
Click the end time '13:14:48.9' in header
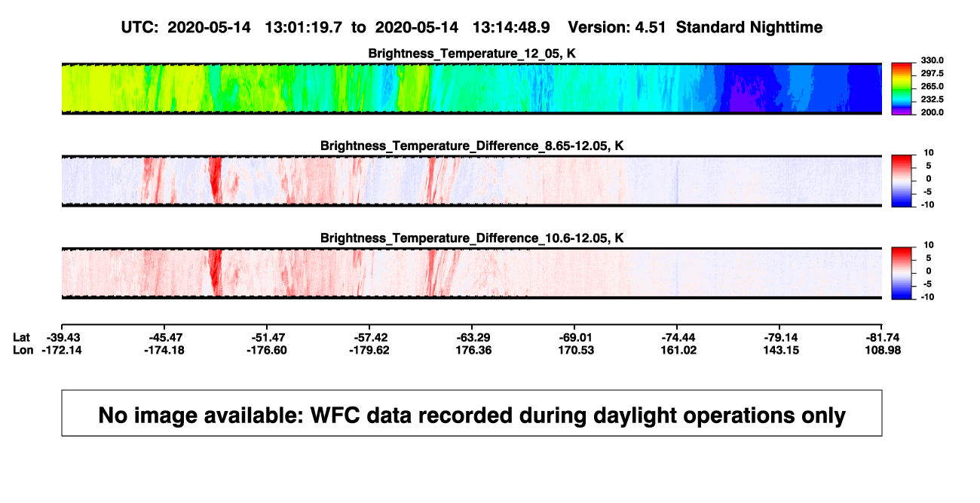click(x=511, y=28)
